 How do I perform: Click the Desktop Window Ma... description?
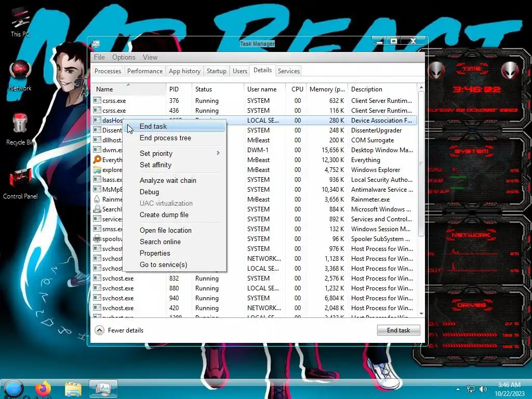[382, 150]
